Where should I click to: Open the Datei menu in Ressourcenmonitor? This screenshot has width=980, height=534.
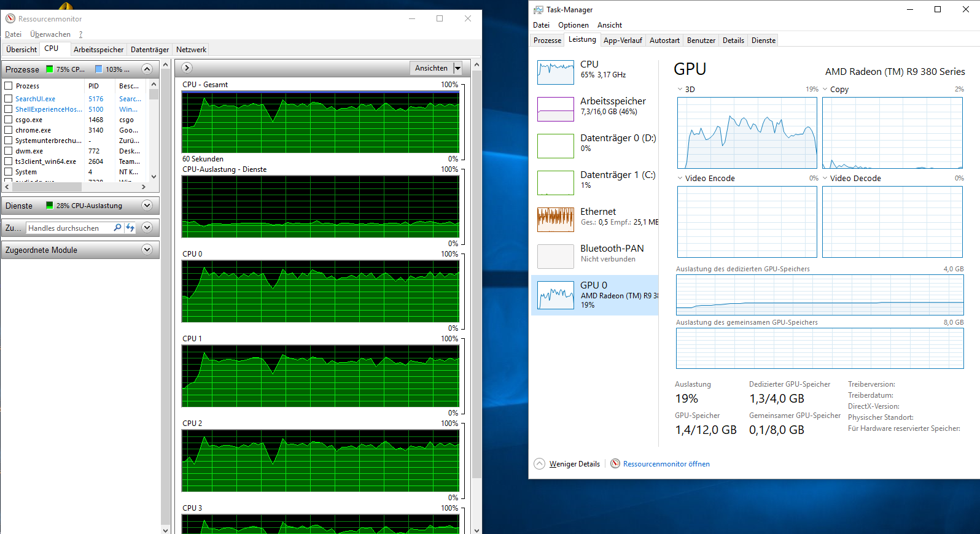click(x=13, y=34)
